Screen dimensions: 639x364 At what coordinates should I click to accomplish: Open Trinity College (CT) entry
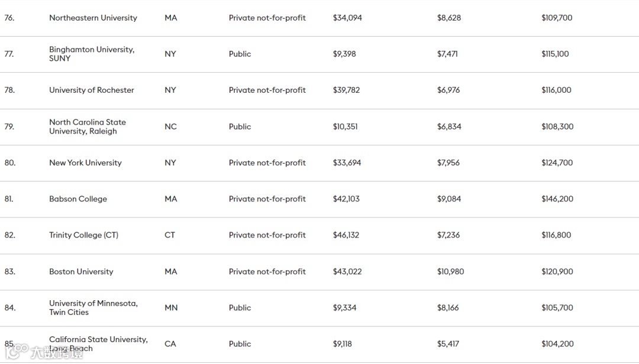83,235
